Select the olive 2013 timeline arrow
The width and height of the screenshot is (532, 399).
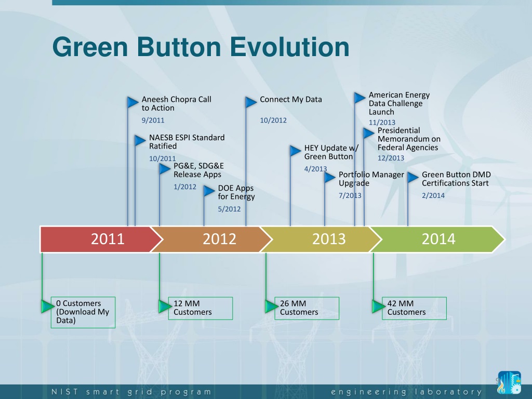coord(321,239)
